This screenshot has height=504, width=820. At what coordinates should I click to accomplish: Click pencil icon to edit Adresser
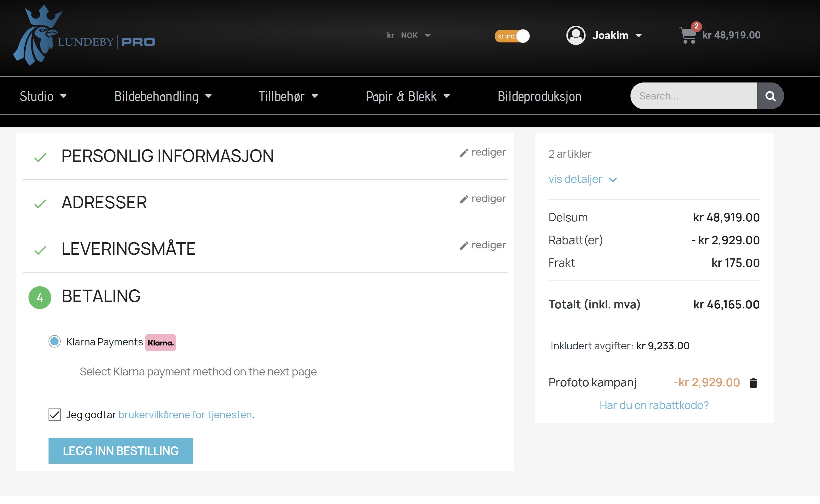coord(464,199)
